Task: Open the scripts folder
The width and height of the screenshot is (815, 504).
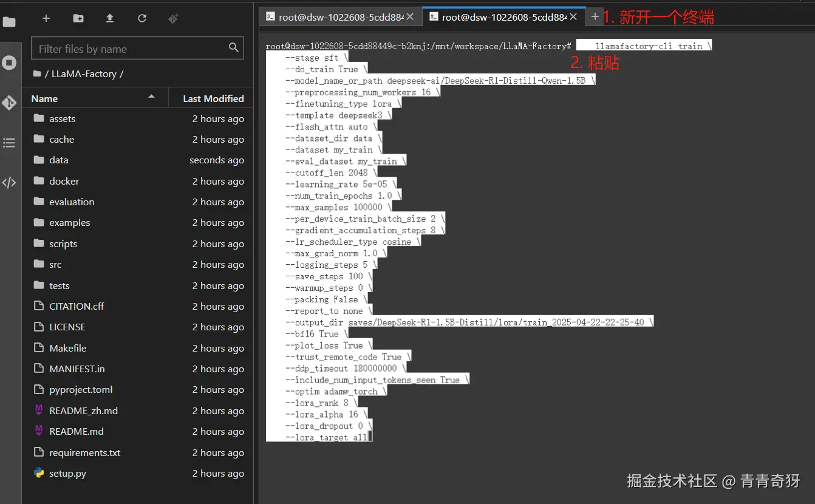Action: click(139, 243)
